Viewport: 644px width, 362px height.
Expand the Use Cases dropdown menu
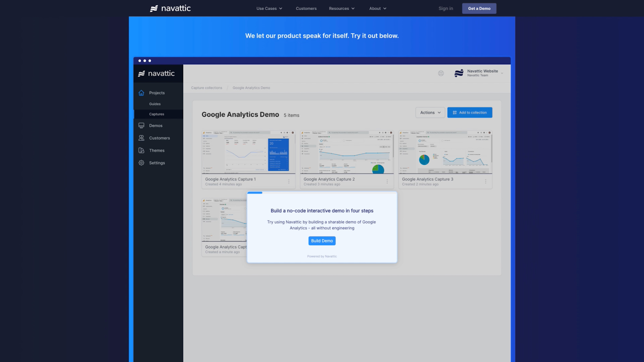click(x=269, y=8)
